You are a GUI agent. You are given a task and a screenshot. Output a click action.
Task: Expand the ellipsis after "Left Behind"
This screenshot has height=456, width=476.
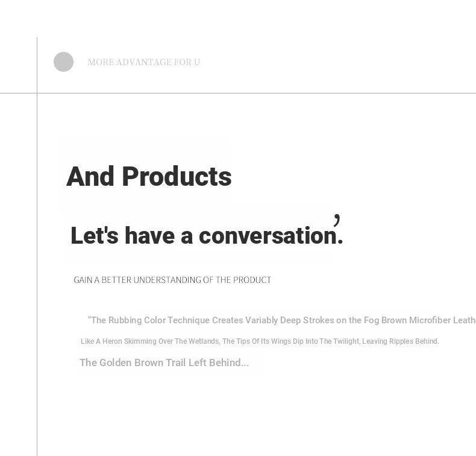coord(245,363)
